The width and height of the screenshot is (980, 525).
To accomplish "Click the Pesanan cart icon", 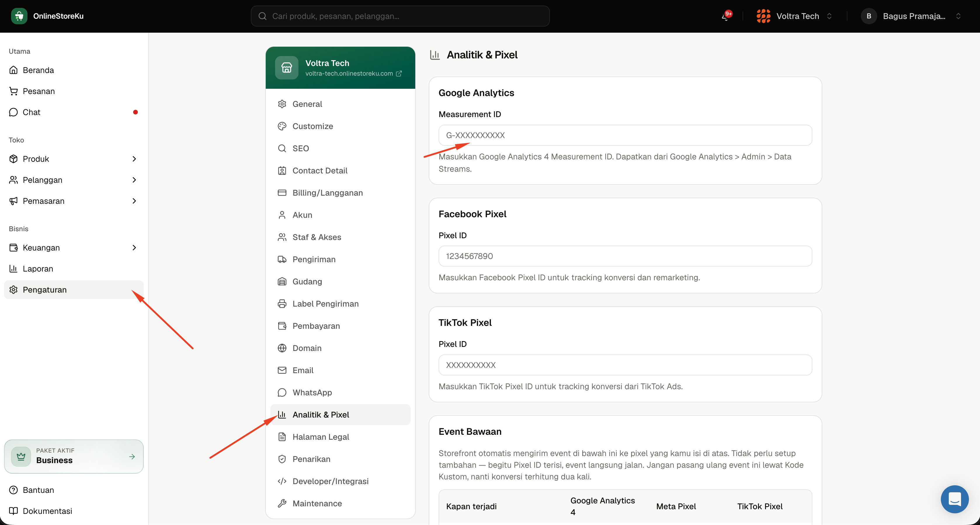I will click(x=13, y=91).
